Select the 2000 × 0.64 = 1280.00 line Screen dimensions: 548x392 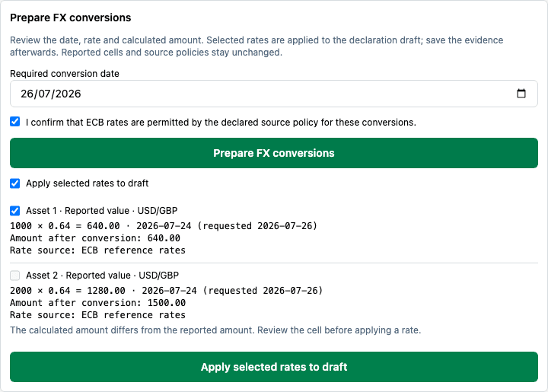pyautogui.click(x=167, y=291)
